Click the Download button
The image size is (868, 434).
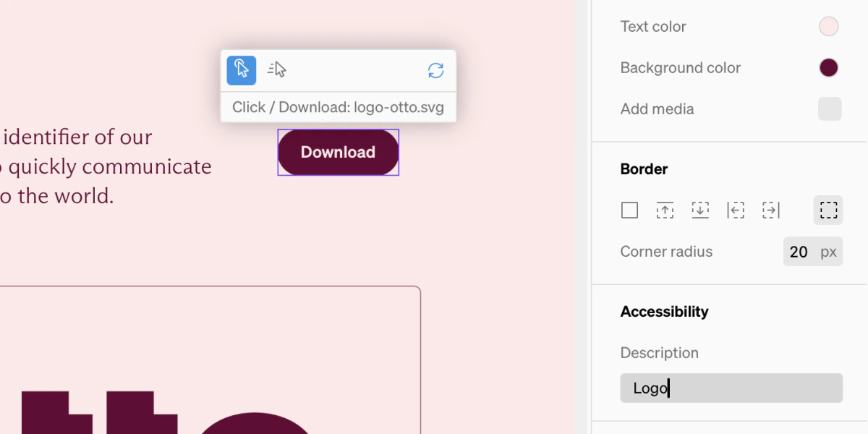[338, 152]
